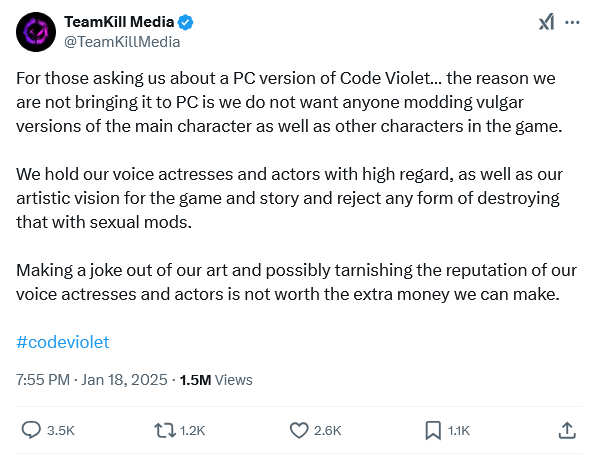Viewport: 598px width, 454px height.
Task: Open the TeamKill Media profile avatar
Action: [36, 32]
